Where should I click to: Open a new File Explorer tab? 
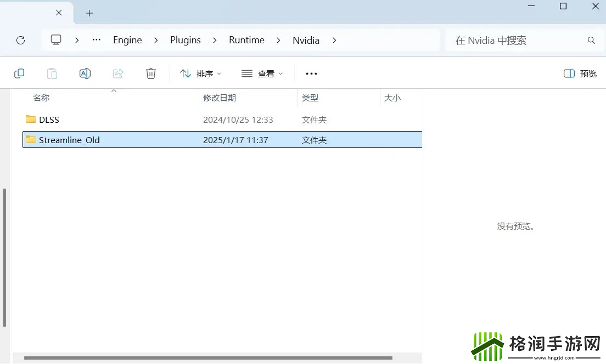click(89, 13)
